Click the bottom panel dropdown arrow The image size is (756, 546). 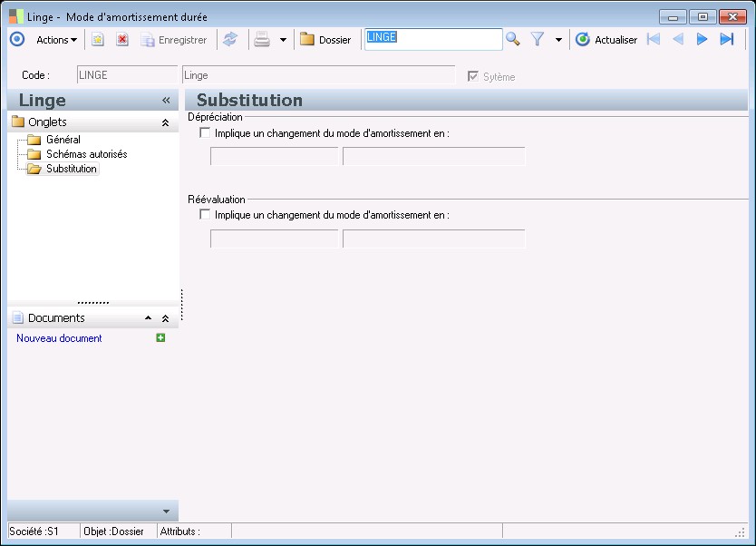(167, 512)
